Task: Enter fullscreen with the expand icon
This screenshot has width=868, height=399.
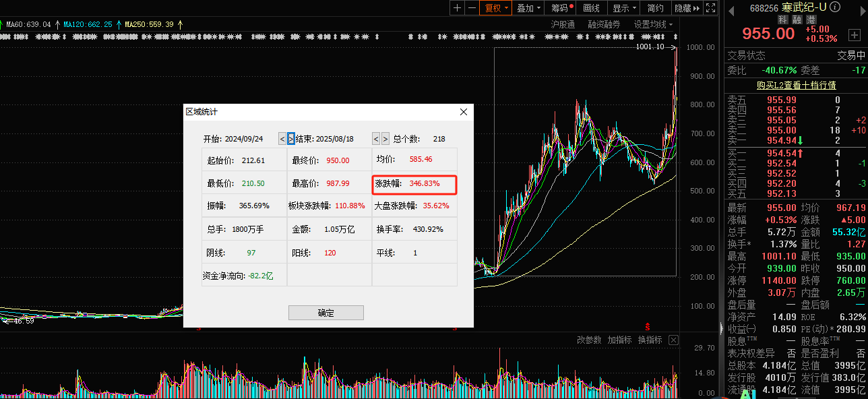Action: 710,8
